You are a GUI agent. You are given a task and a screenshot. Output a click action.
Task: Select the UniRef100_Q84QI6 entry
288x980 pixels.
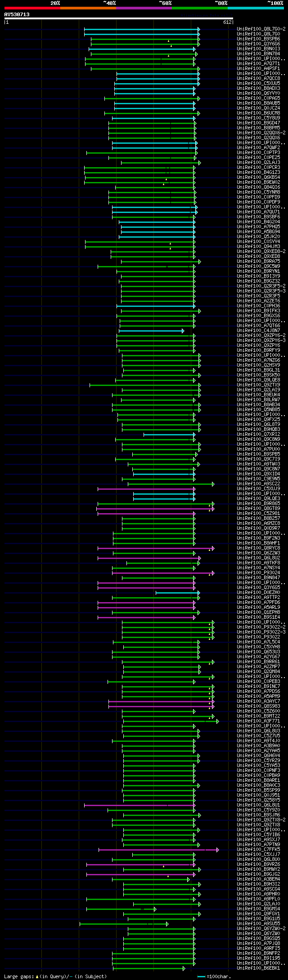[x=258, y=187]
